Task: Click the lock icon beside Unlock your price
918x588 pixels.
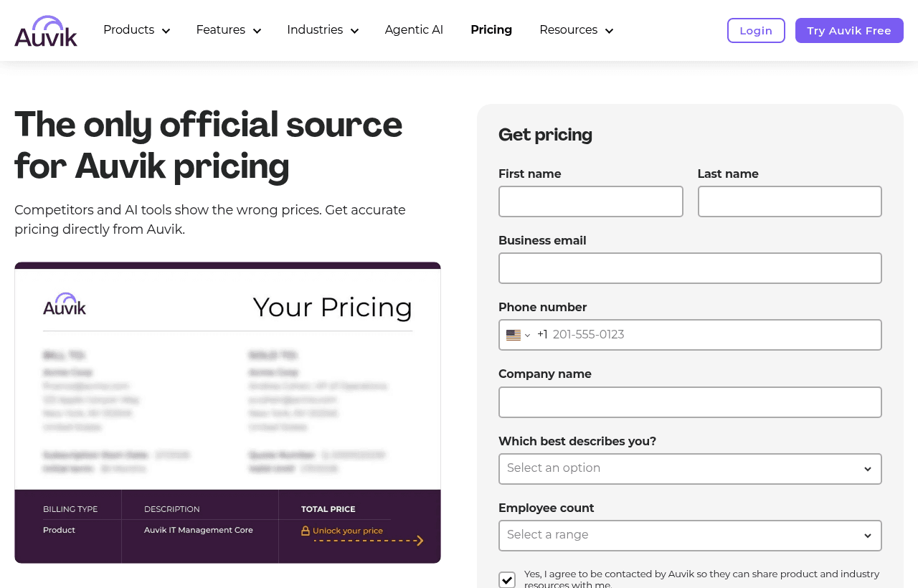Action: tap(306, 531)
